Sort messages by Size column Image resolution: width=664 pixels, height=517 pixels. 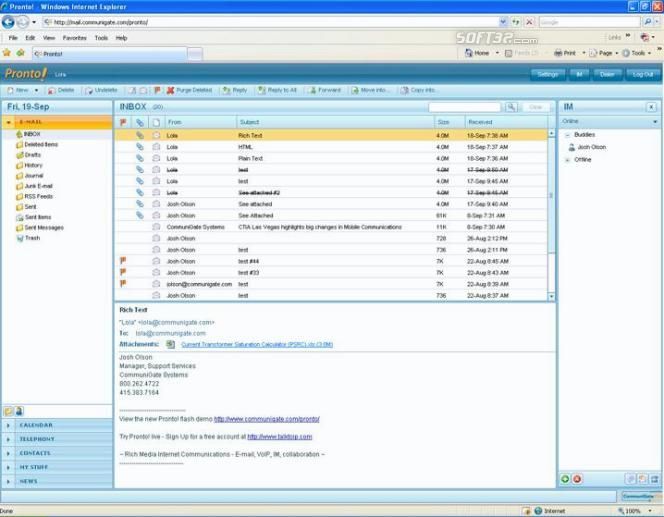(x=450, y=122)
